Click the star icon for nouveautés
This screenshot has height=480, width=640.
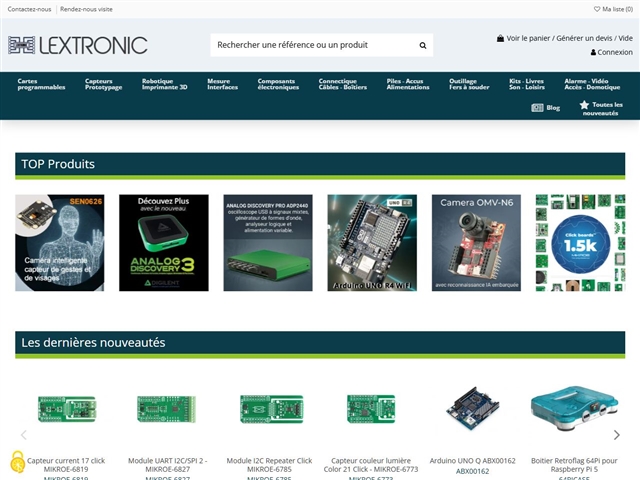[x=584, y=105]
